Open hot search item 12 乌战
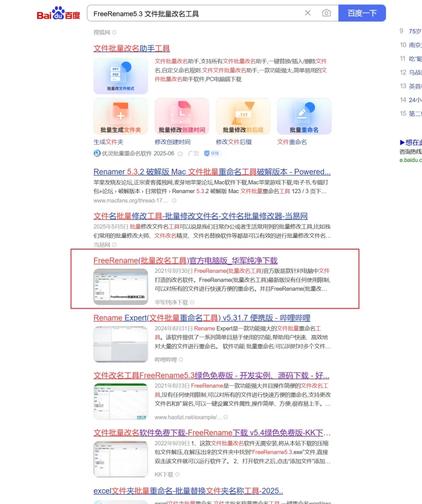422x504 pixels. pos(411,72)
